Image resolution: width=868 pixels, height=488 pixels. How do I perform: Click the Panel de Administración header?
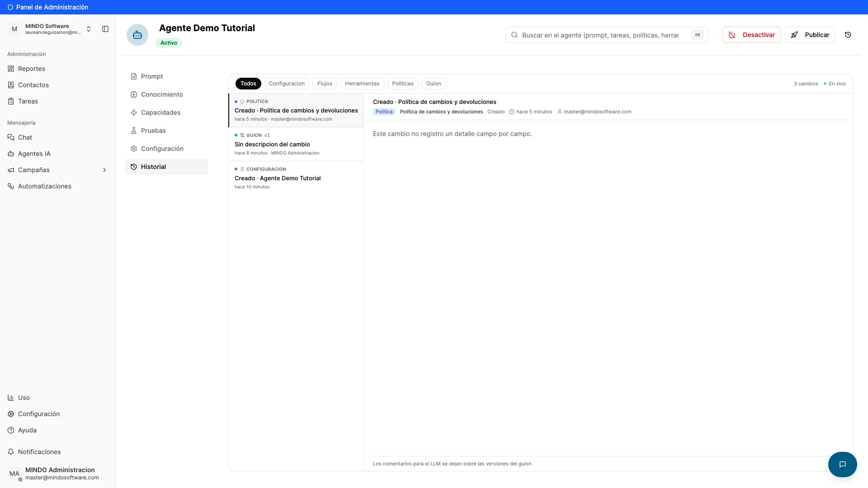[x=48, y=7]
